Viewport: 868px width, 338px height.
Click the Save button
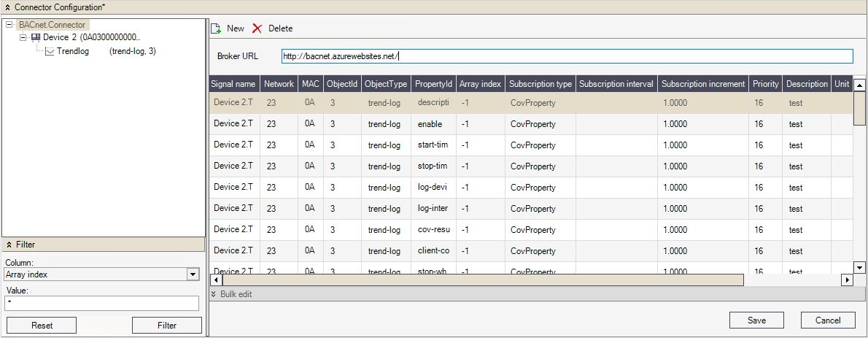[x=756, y=320]
